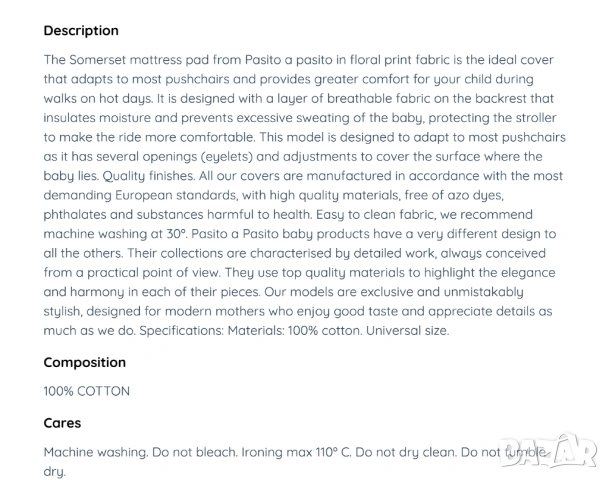The image size is (609, 480).
Task: Click the 'Universal size.' text
Action: [407, 331]
